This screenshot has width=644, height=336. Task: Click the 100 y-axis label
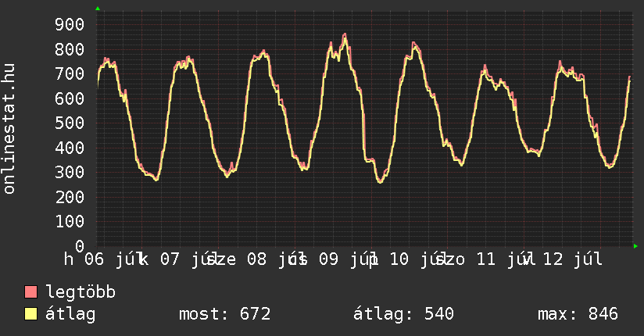(x=70, y=222)
